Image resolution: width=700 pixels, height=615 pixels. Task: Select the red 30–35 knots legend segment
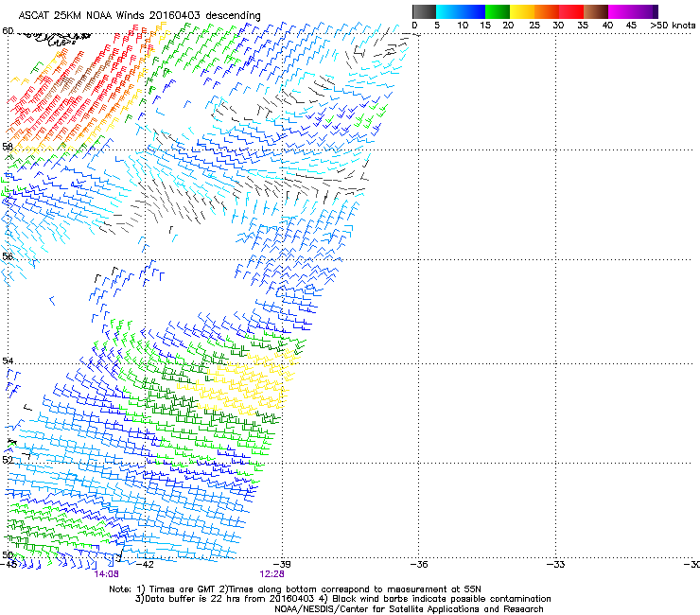pyautogui.click(x=571, y=11)
